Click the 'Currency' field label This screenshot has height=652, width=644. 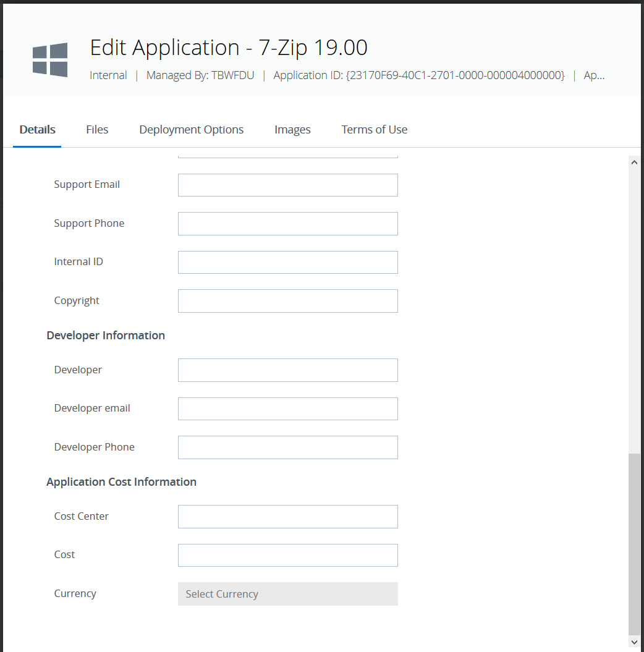[75, 593]
